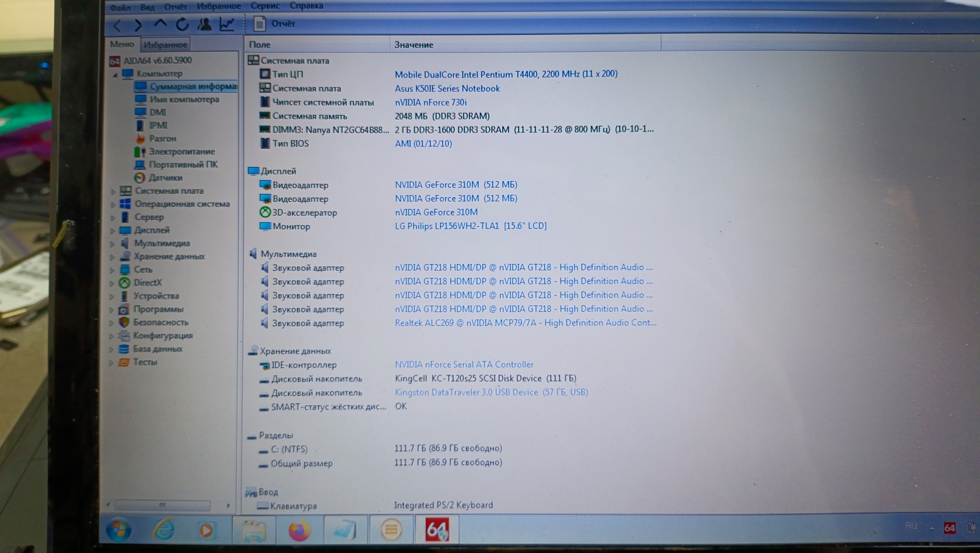Expand the Системная плата tree node
The image size is (980, 553).
click(113, 191)
